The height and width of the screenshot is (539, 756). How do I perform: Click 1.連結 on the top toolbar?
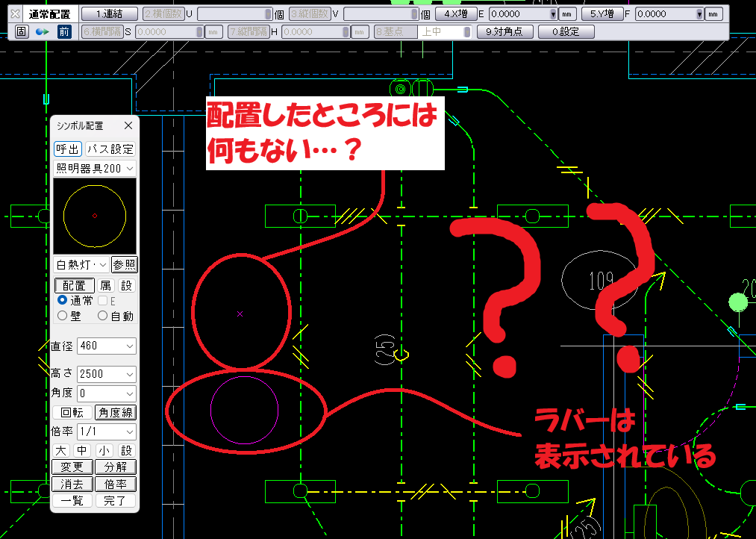coord(111,13)
